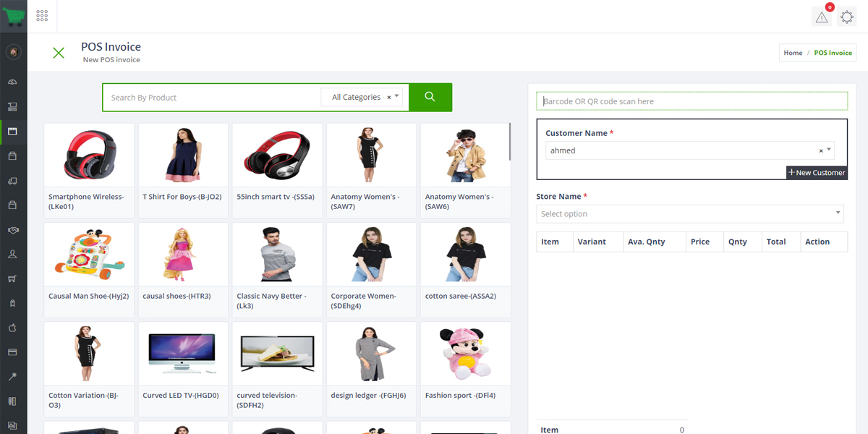The image size is (868, 434).
Task: Select curved television-(SDFH2) product
Action: click(x=277, y=369)
